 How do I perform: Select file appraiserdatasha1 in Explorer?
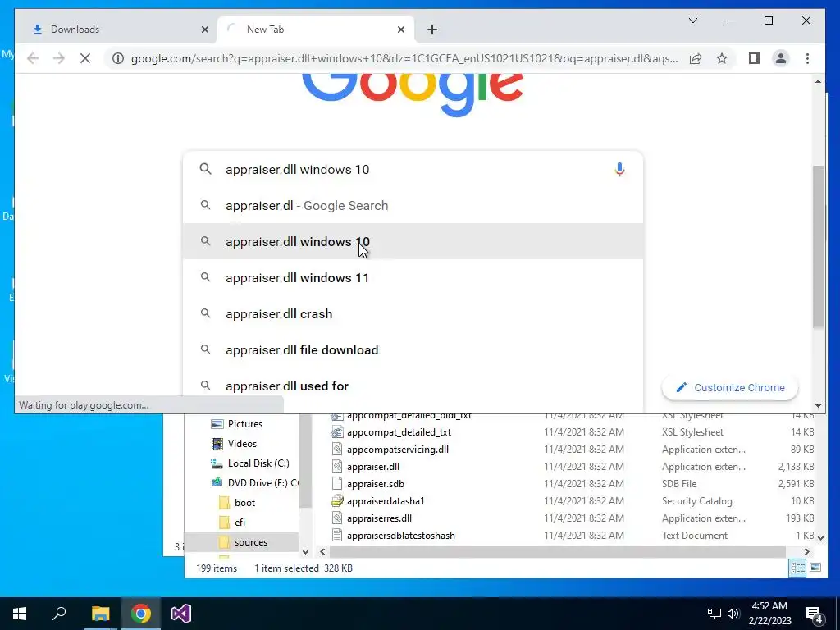386,501
